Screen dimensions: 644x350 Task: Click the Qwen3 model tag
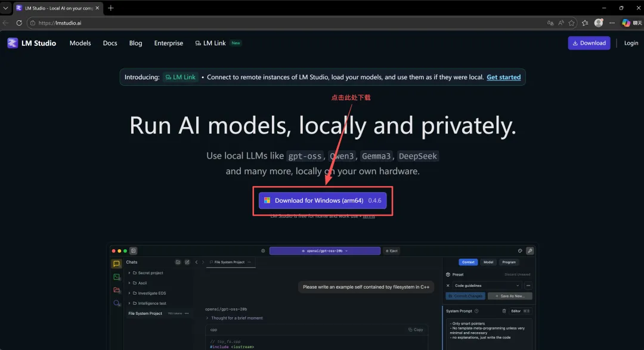click(342, 156)
